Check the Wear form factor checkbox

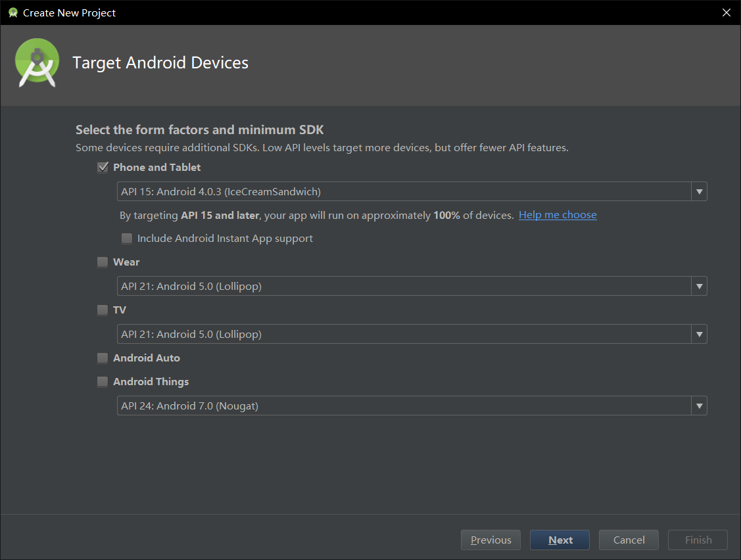(x=103, y=262)
